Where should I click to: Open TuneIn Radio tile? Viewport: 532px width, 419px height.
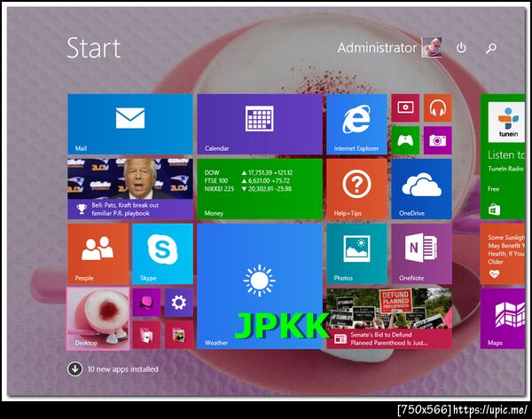click(503, 156)
